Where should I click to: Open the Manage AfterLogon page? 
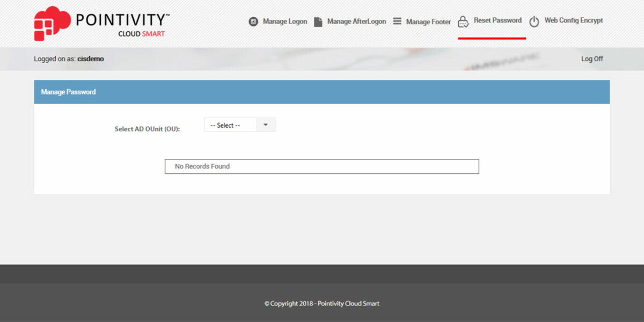click(356, 21)
